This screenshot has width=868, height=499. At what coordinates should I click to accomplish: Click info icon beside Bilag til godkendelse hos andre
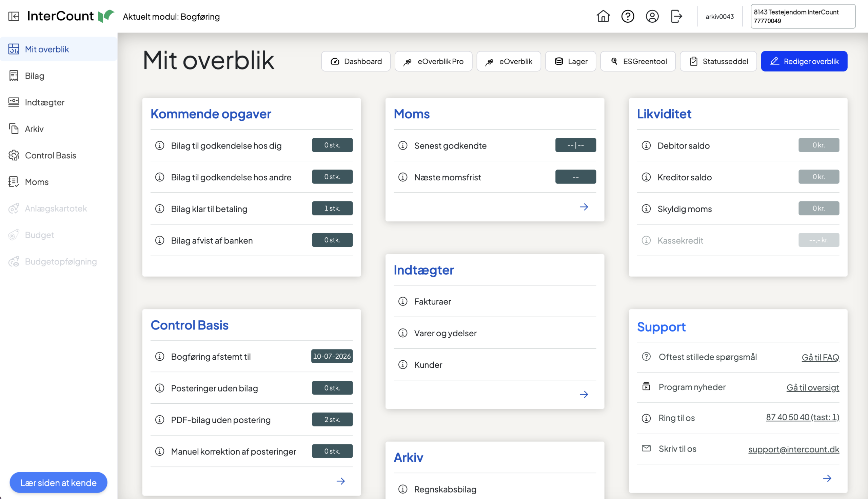160,177
